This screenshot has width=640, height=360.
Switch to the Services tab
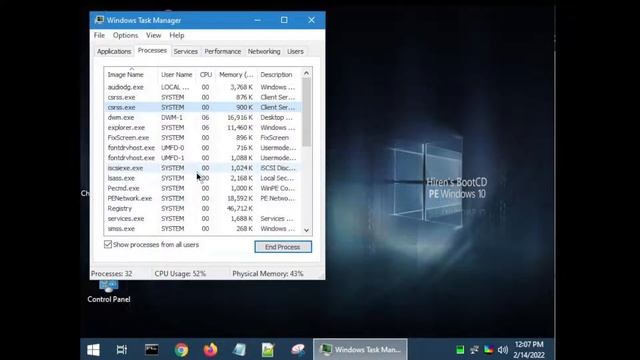tap(186, 51)
